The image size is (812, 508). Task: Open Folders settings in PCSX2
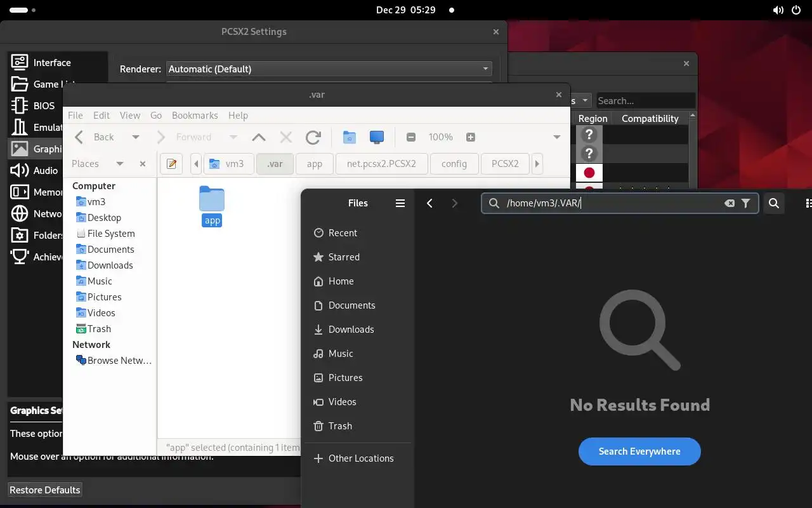pos(36,235)
